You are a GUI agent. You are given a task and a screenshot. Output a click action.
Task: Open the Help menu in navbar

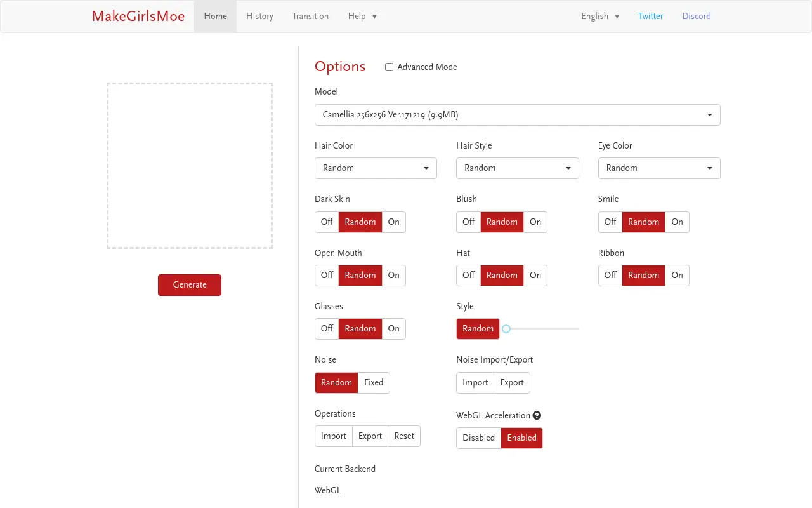pos(362,17)
